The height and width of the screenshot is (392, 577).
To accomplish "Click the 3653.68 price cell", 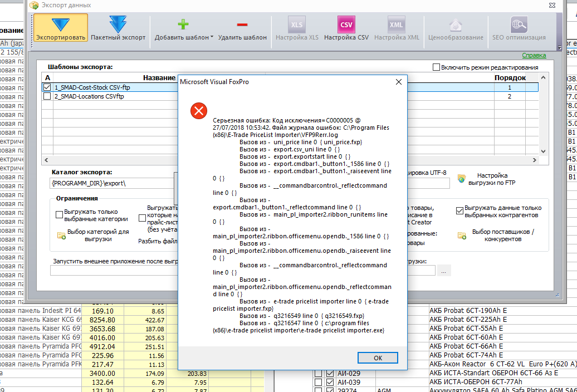I will [x=102, y=329].
